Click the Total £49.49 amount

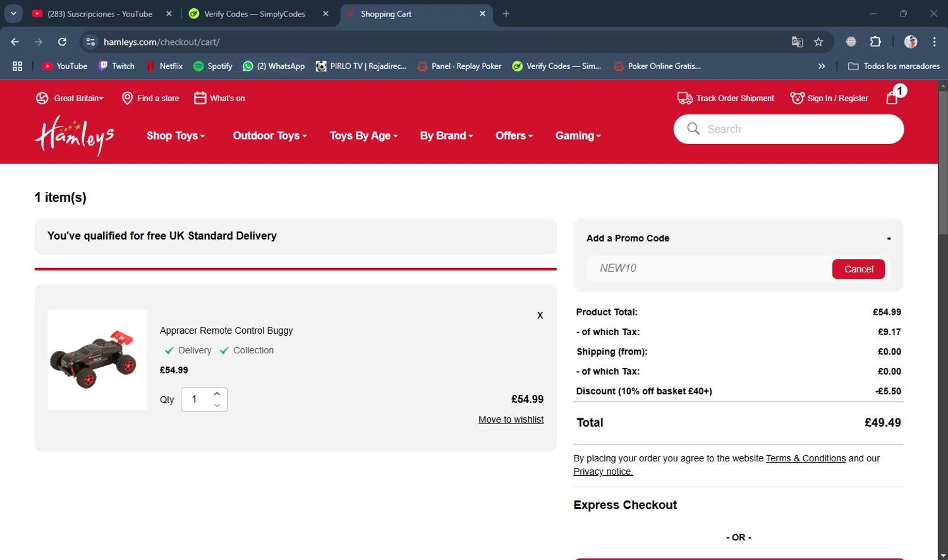tap(882, 422)
